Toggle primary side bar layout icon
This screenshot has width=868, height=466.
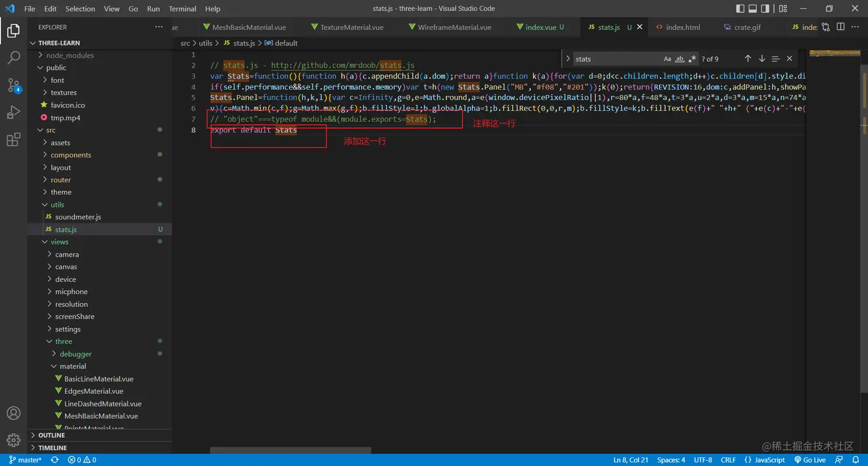point(740,9)
